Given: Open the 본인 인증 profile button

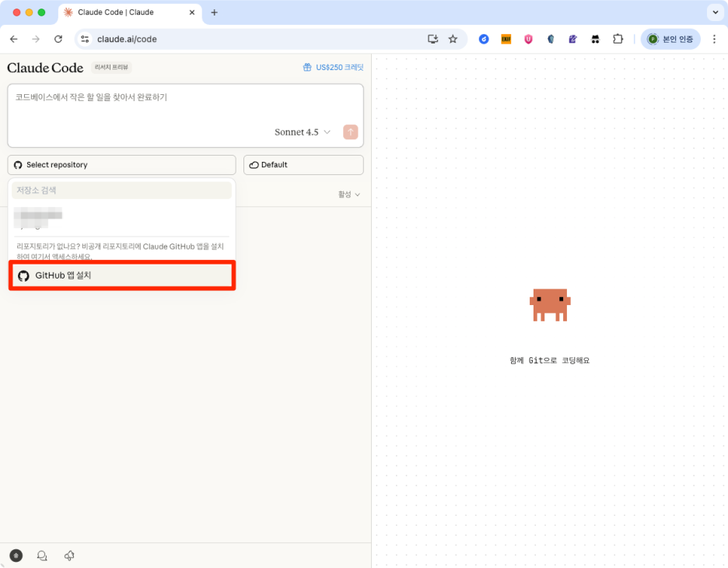Looking at the screenshot, I should tap(670, 39).
